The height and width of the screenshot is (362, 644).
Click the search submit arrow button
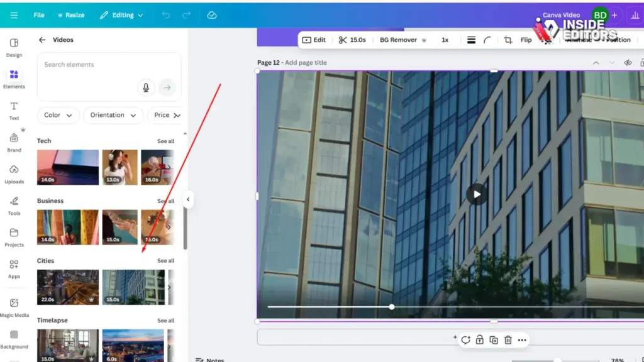tap(167, 87)
